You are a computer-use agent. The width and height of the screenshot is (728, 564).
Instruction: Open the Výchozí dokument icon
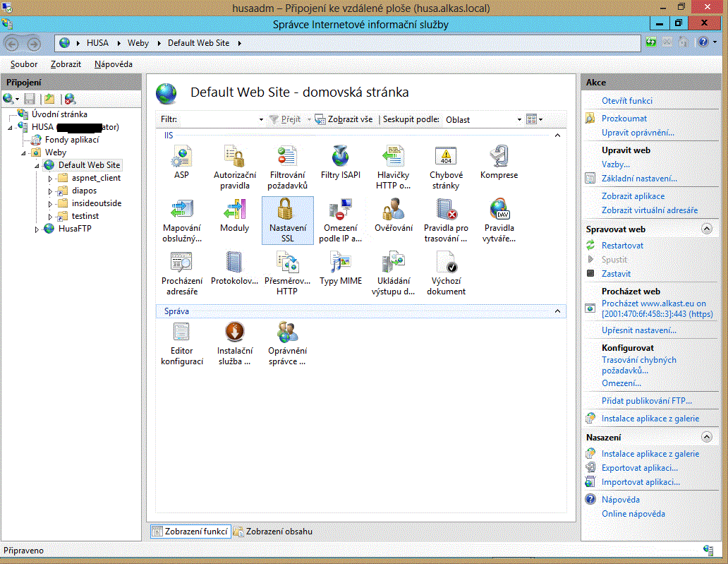click(446, 263)
